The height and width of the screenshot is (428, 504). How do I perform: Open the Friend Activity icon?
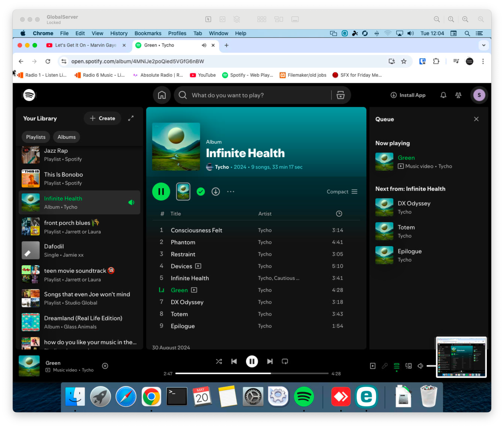458,95
